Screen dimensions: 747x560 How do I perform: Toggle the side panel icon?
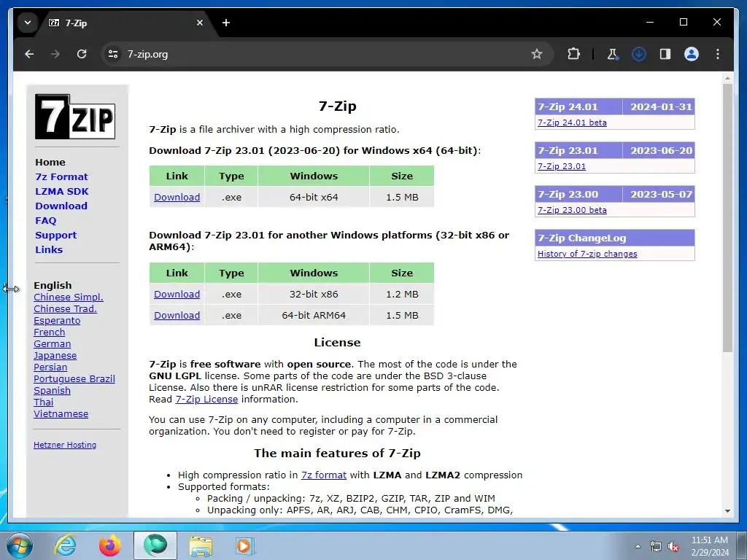point(665,54)
